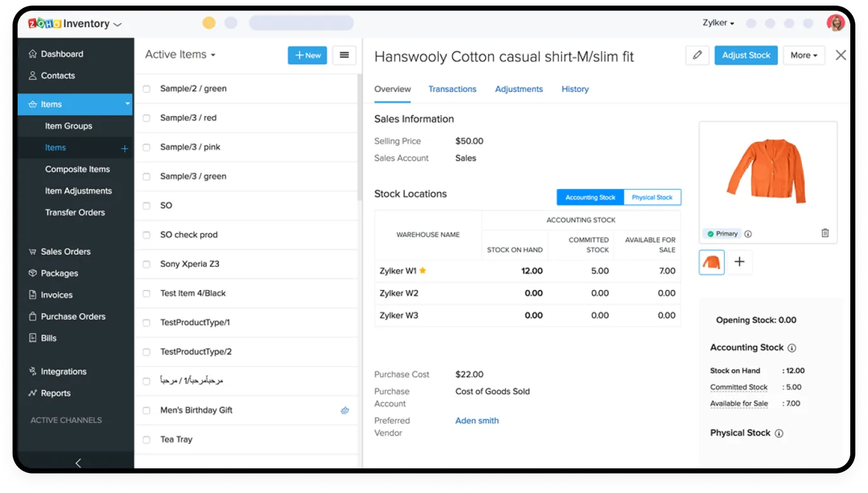868x493 pixels.
Task: Tick the Sample/3 / pink checkbox
Action: click(x=146, y=148)
